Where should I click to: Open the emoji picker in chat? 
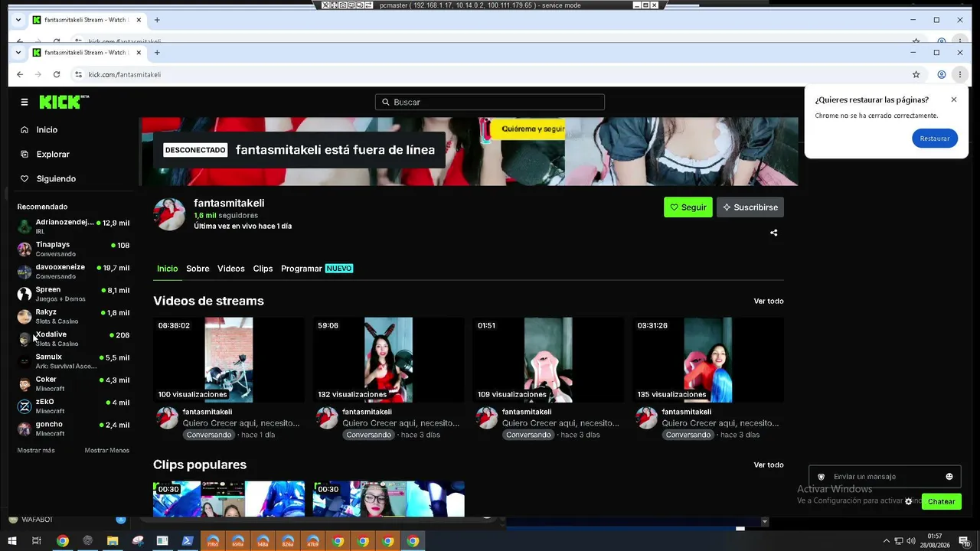949,477
